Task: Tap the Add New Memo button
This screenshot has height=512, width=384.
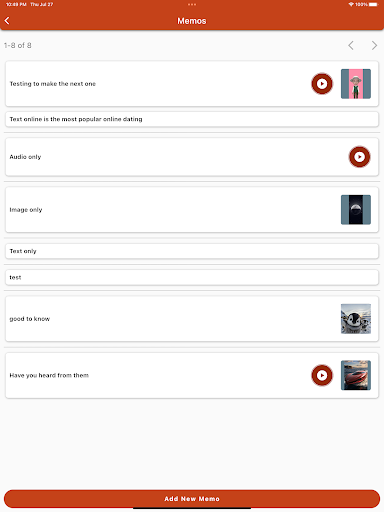Action: [192, 499]
